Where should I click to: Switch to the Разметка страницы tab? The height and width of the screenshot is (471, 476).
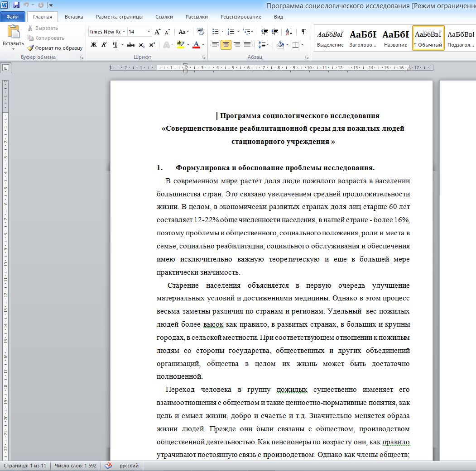[x=119, y=17]
